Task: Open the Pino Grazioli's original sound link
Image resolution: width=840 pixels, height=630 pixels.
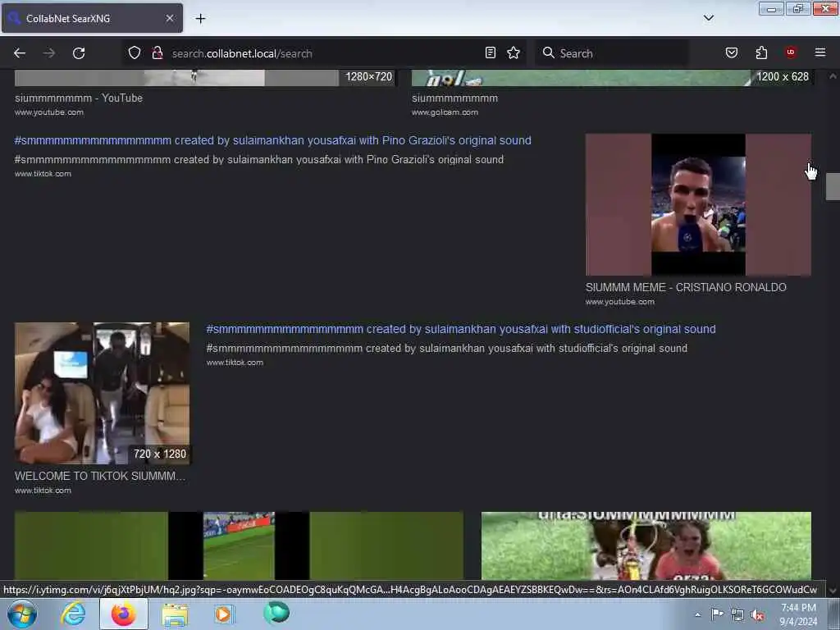Action: click(x=272, y=140)
